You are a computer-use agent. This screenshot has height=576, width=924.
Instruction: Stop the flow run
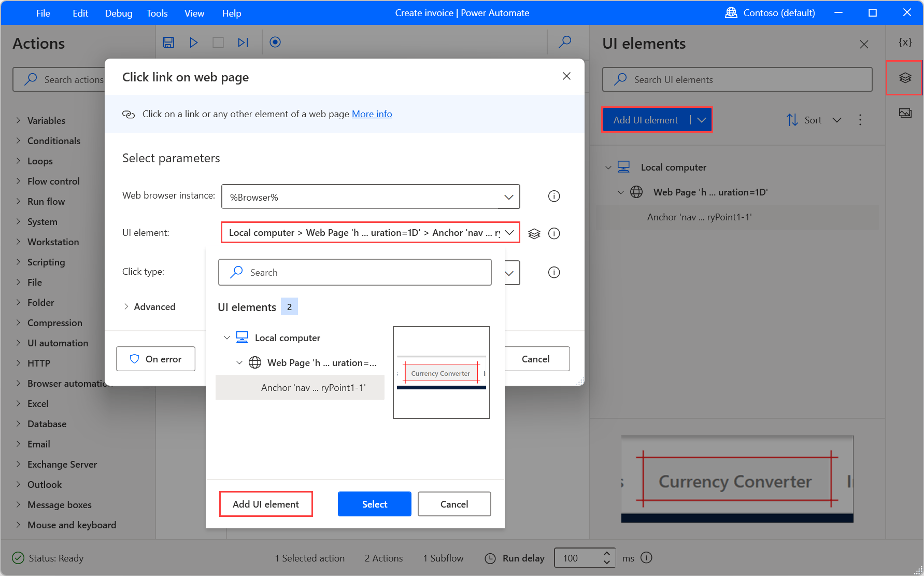point(218,43)
